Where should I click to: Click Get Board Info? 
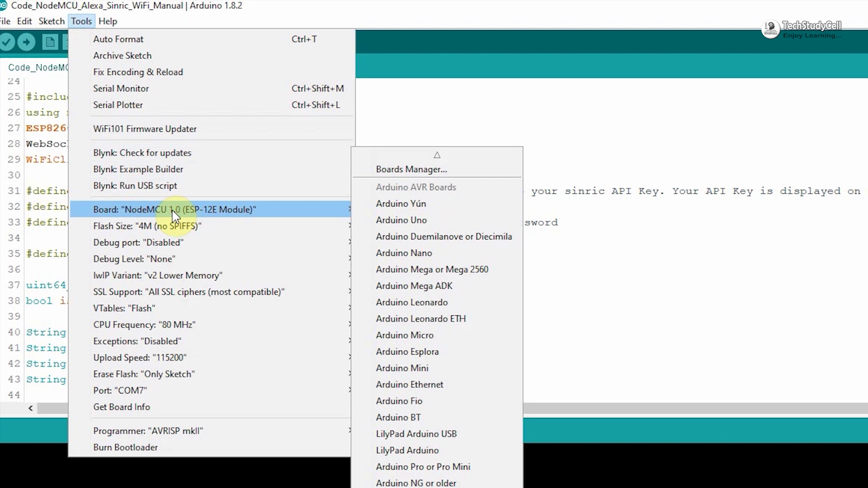point(121,407)
